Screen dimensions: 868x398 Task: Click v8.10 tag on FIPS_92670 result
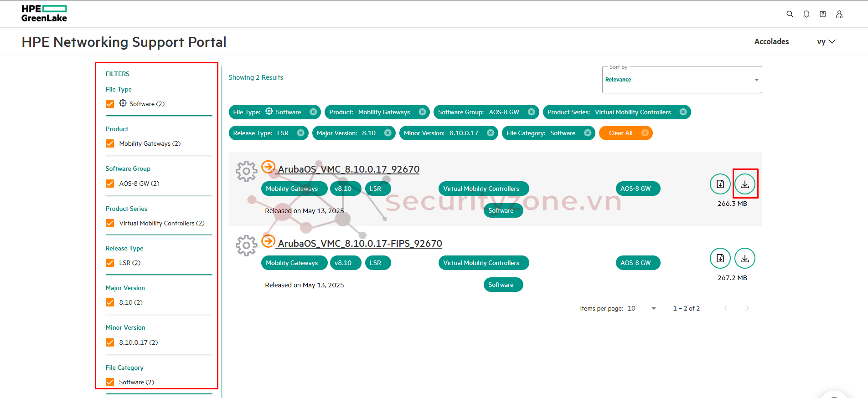(346, 263)
